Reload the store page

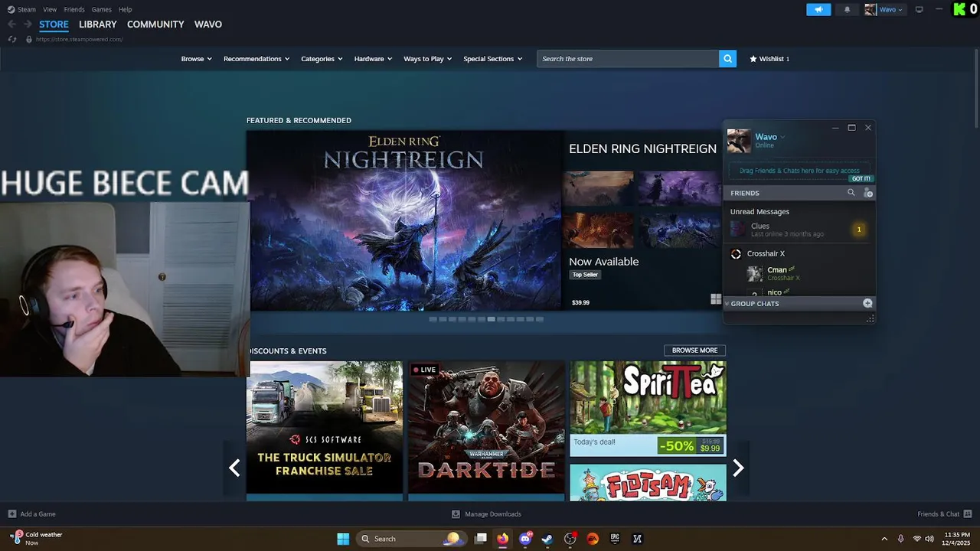[12, 39]
